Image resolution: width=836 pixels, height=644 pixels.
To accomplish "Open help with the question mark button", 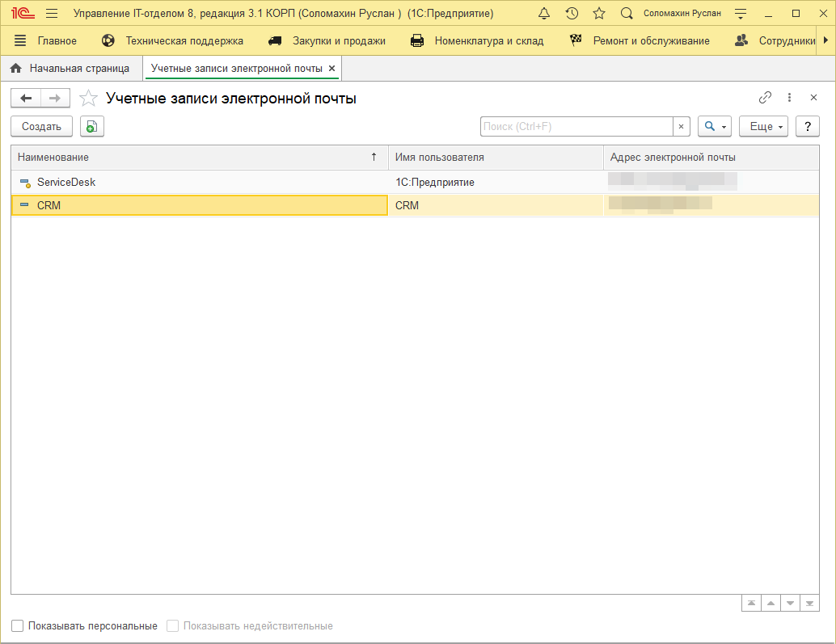I will (808, 126).
